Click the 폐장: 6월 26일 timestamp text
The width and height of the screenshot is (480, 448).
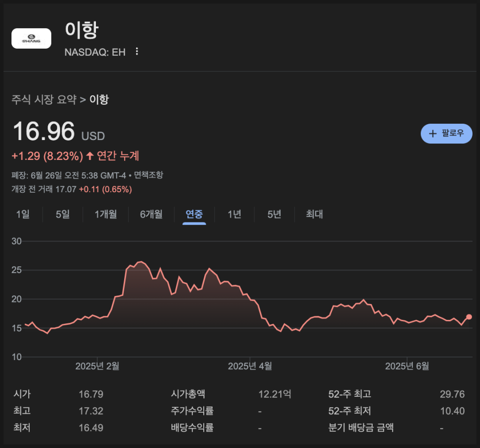click(x=69, y=175)
